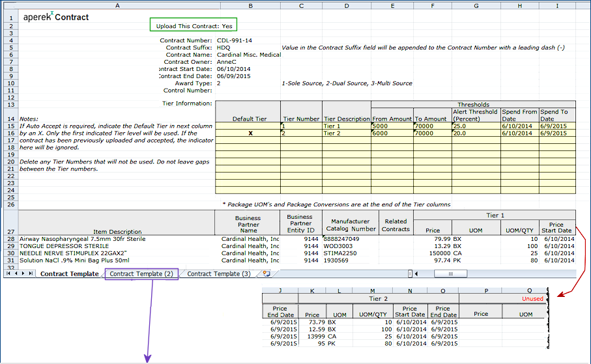Go to first sheet using navigation arrow
Screen dimensions: 591x364
point(8,274)
